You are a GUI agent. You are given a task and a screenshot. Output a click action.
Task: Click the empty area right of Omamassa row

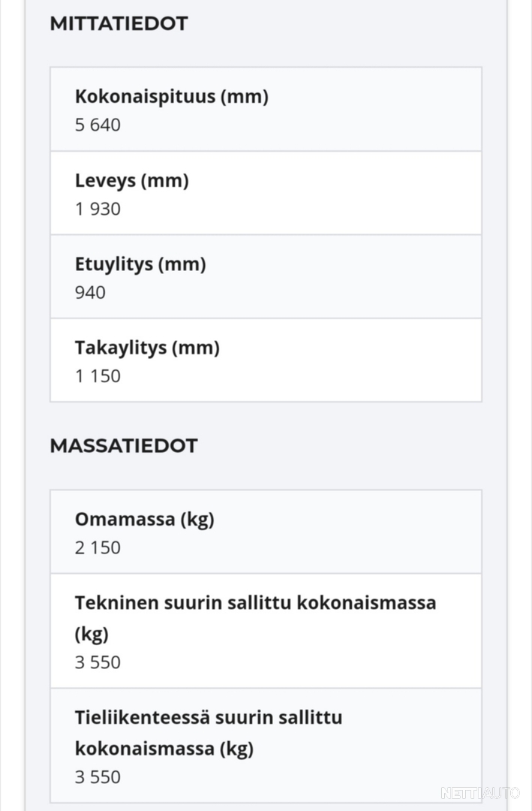pyautogui.click(x=347, y=532)
